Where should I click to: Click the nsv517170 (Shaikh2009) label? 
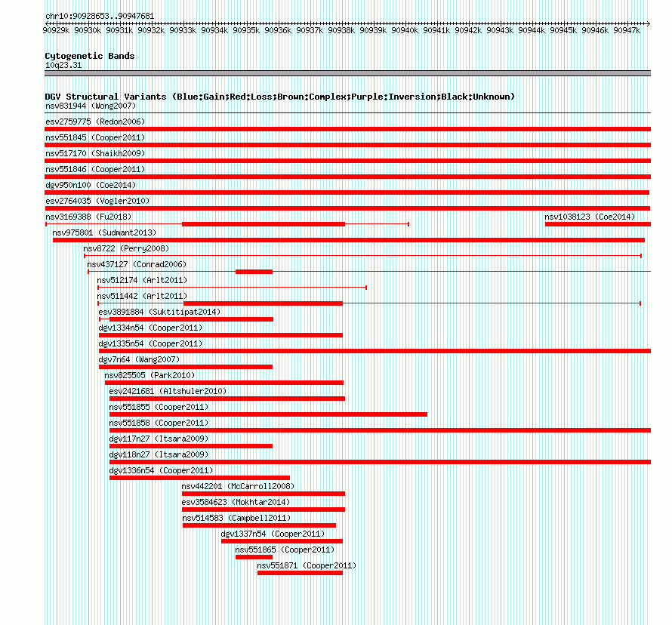[x=95, y=153]
